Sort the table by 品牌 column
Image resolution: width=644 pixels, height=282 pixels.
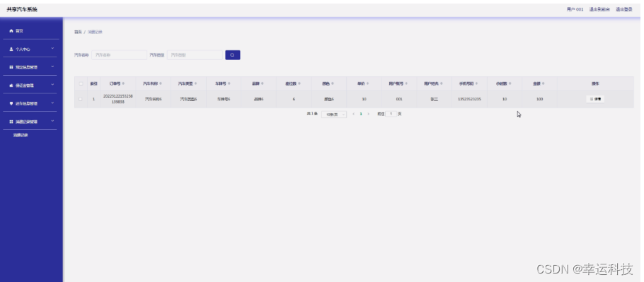point(263,83)
